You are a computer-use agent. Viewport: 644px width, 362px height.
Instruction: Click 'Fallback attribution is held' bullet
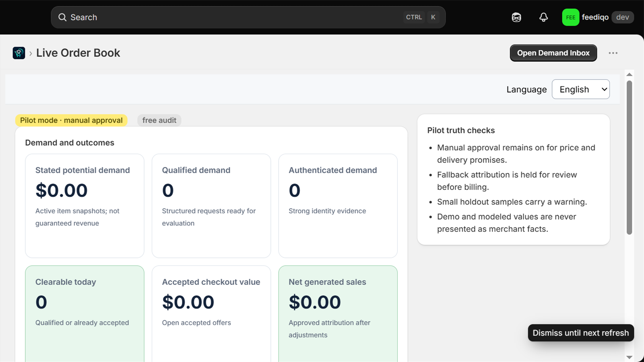[x=507, y=181]
